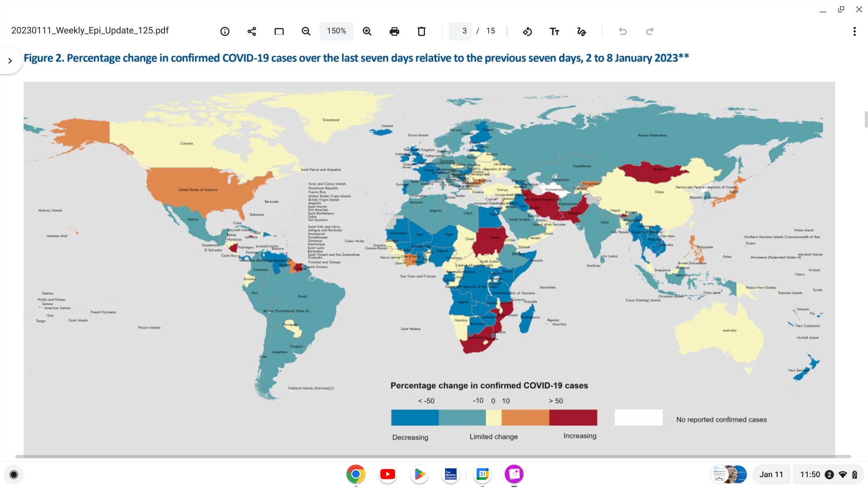Open Chrome from the shelf
868x488 pixels.
[x=356, y=474]
